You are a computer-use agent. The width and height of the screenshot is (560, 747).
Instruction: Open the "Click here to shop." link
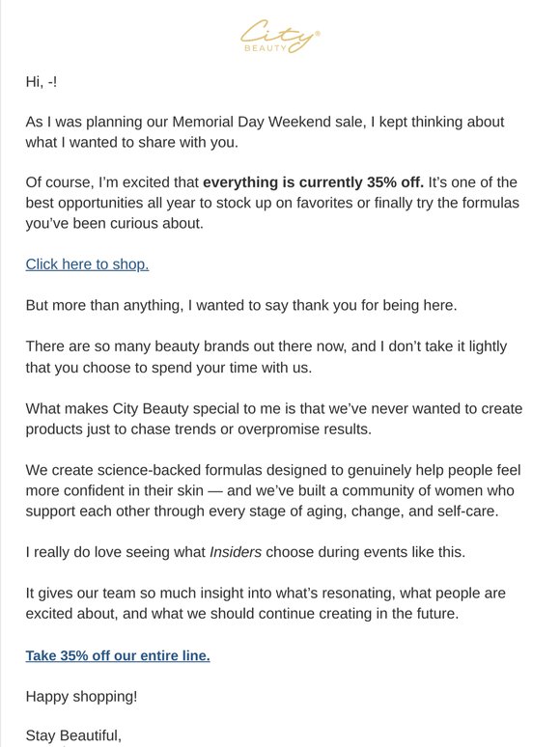click(87, 263)
